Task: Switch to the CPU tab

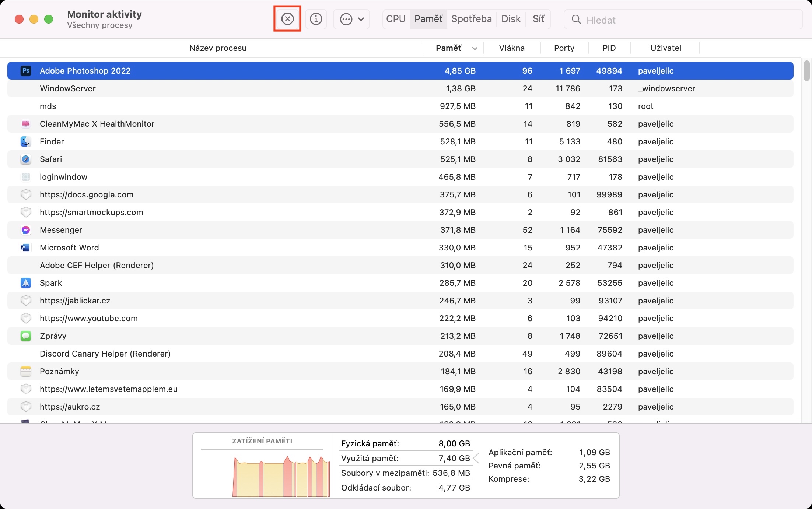Action: coord(396,19)
